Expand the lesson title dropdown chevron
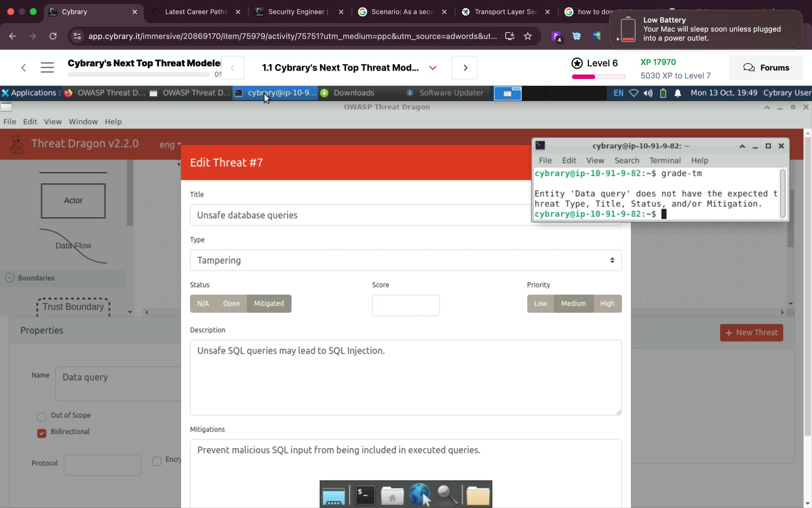 [432, 68]
